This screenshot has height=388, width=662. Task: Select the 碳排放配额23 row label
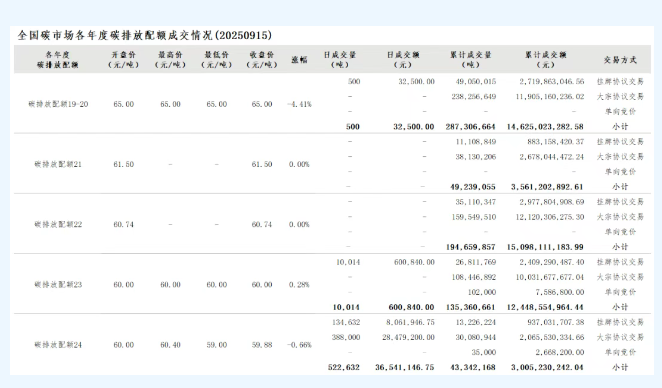58,285
